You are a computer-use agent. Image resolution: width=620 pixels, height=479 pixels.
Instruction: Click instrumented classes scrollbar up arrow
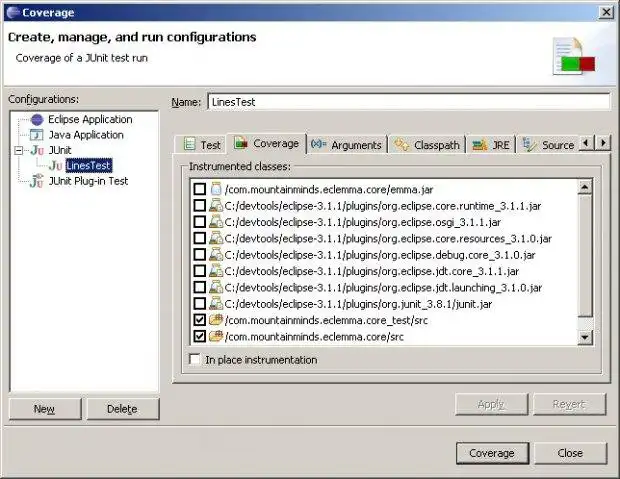585,187
